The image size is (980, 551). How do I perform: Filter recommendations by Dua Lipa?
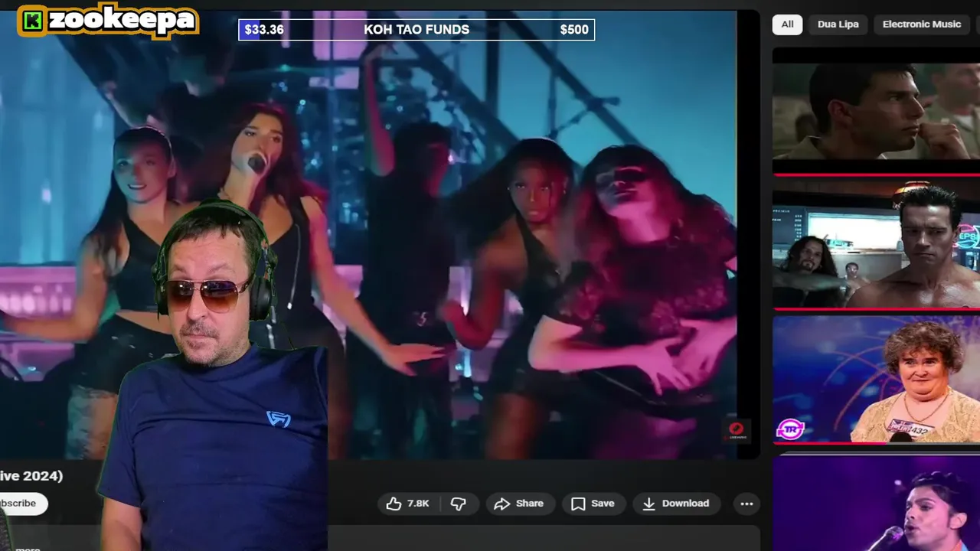838,24
